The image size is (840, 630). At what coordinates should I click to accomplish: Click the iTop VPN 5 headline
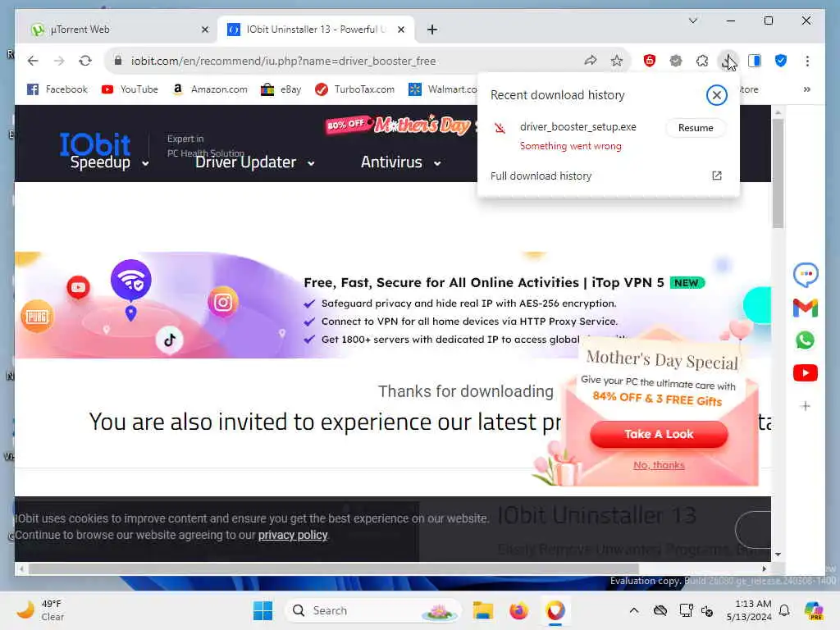tap(484, 283)
